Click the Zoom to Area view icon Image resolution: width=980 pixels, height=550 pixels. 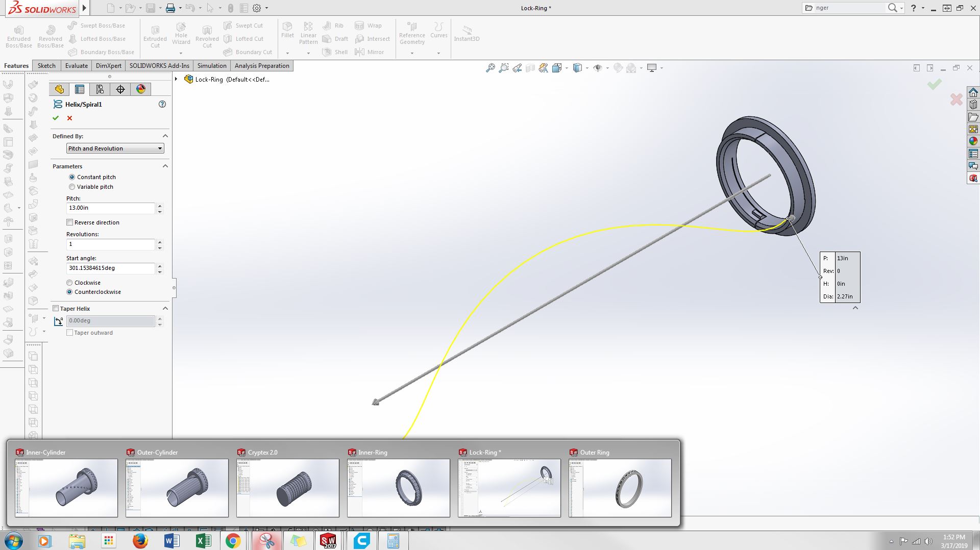504,68
